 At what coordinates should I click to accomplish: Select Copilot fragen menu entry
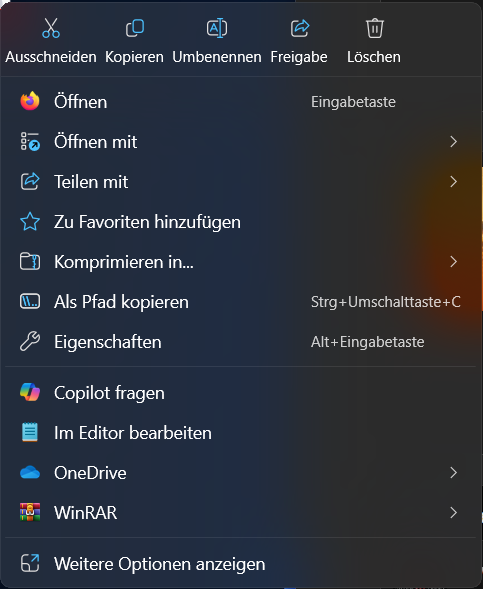pyautogui.click(x=240, y=393)
